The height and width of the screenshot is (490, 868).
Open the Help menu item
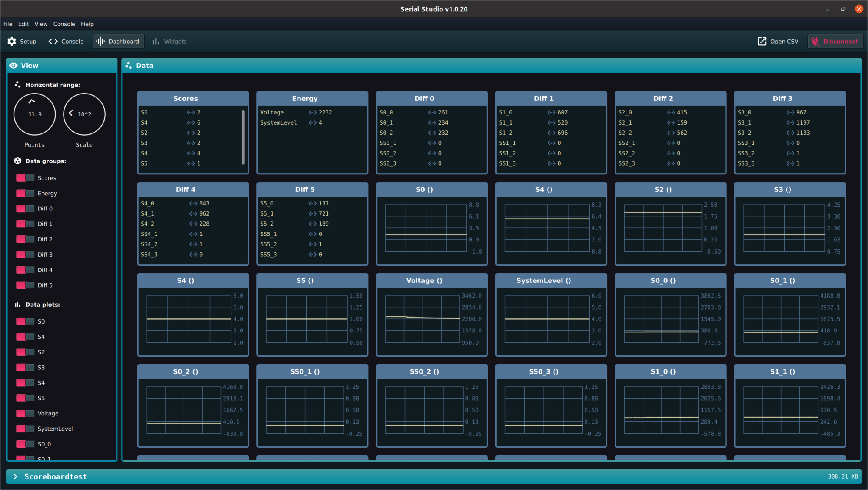click(x=87, y=24)
